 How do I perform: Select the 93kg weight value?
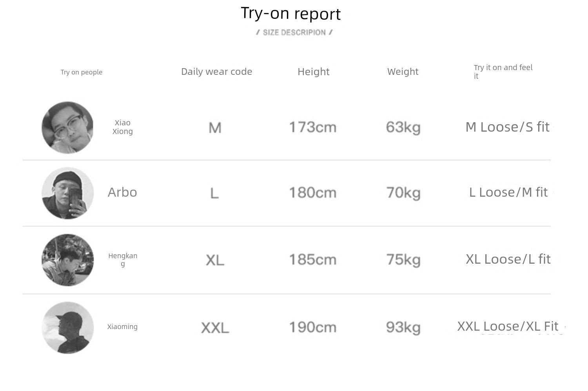(403, 328)
